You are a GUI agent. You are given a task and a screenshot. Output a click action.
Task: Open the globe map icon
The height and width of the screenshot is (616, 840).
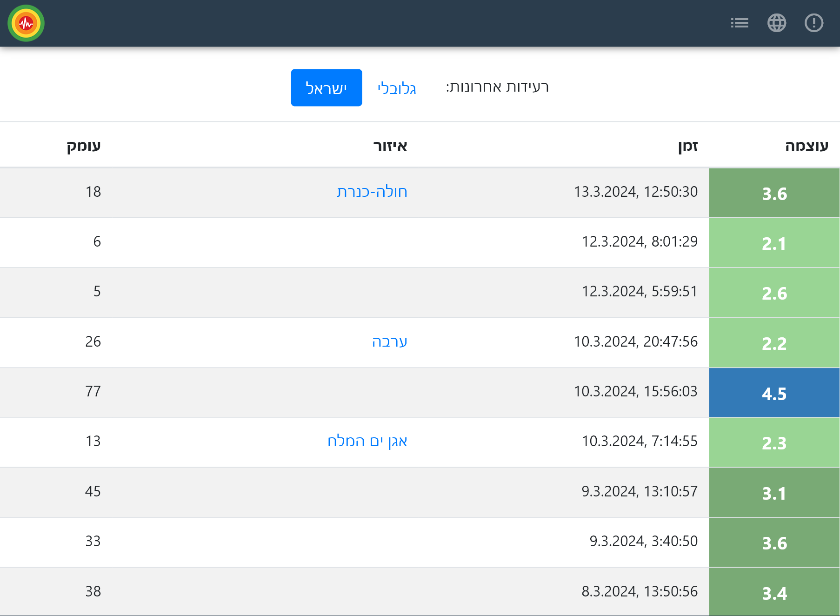click(776, 23)
